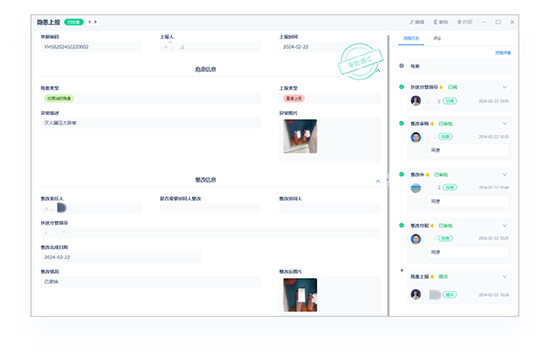The image size is (550, 364).
Task: Expand the 抄送分管领导 step chevron
Action: click(x=504, y=87)
